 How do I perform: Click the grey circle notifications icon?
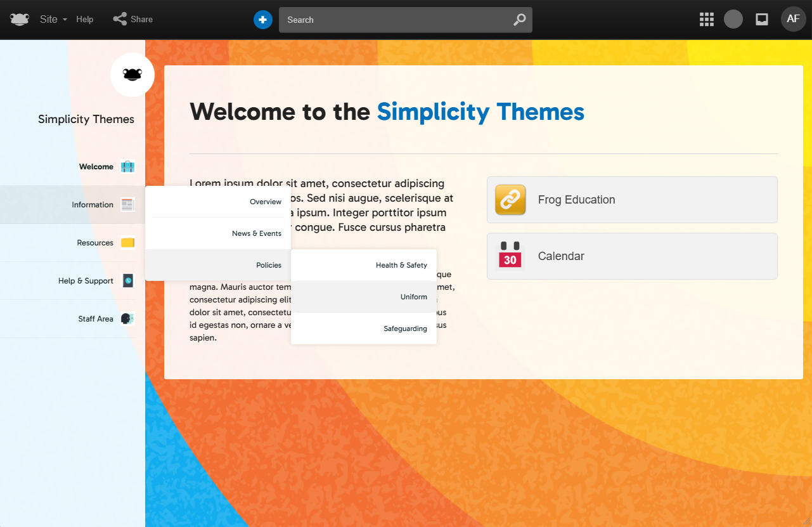click(x=733, y=19)
